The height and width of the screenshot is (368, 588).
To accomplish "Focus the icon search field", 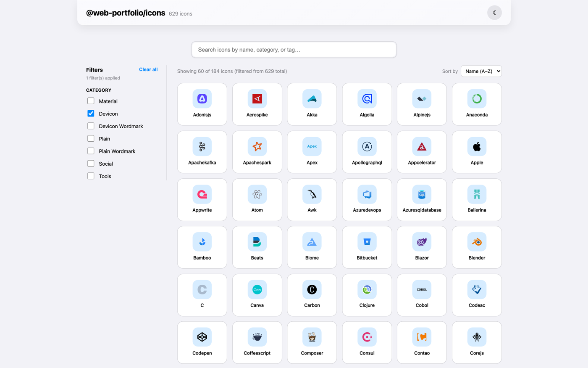I will [x=294, y=50].
